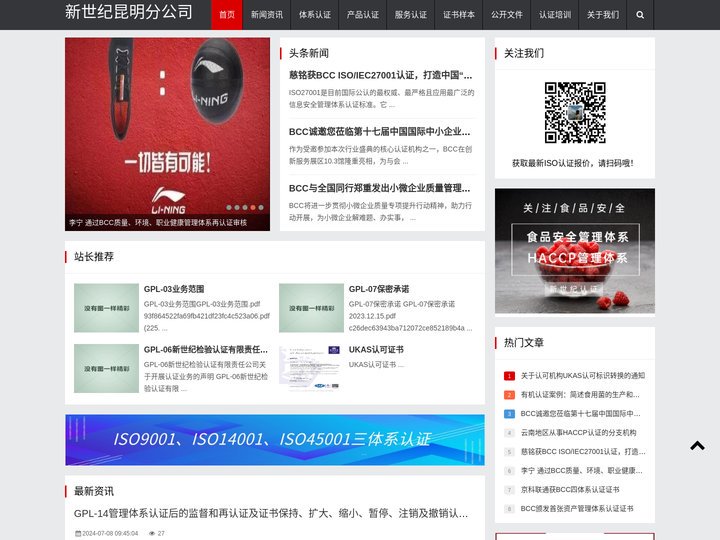Open UKAS认可证书 article title
The height and width of the screenshot is (540, 720).
pyautogui.click(x=376, y=350)
